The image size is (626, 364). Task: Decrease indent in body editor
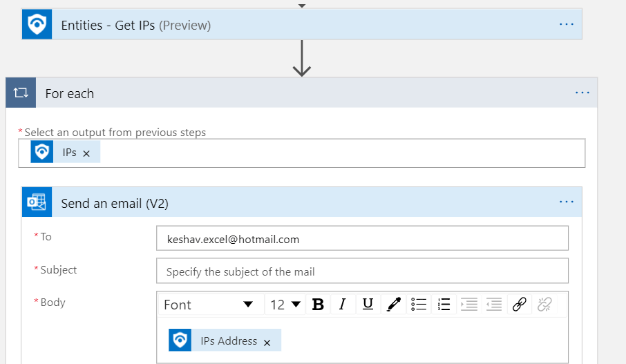tap(493, 305)
